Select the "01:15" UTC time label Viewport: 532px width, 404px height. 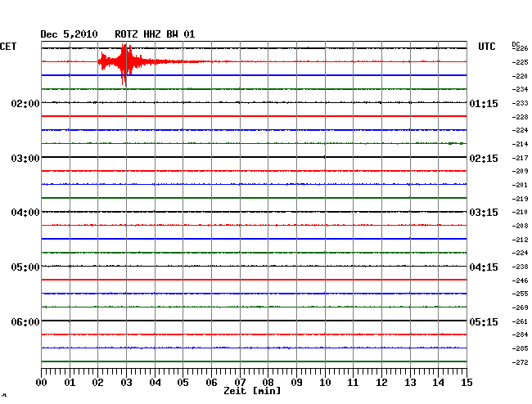[484, 104]
